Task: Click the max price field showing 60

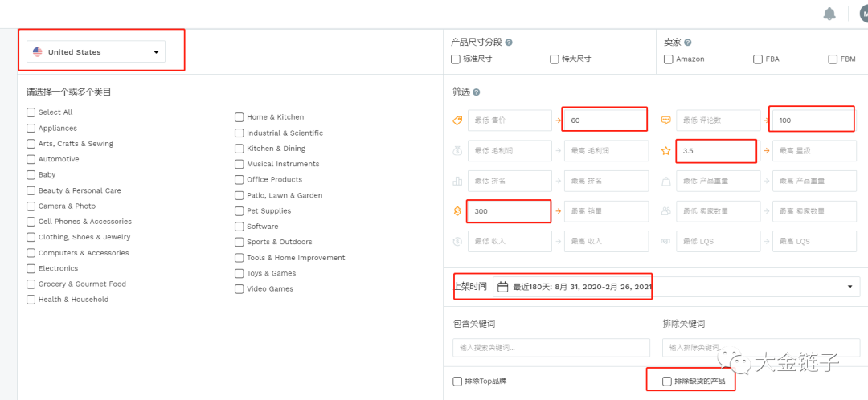Action: tap(606, 120)
